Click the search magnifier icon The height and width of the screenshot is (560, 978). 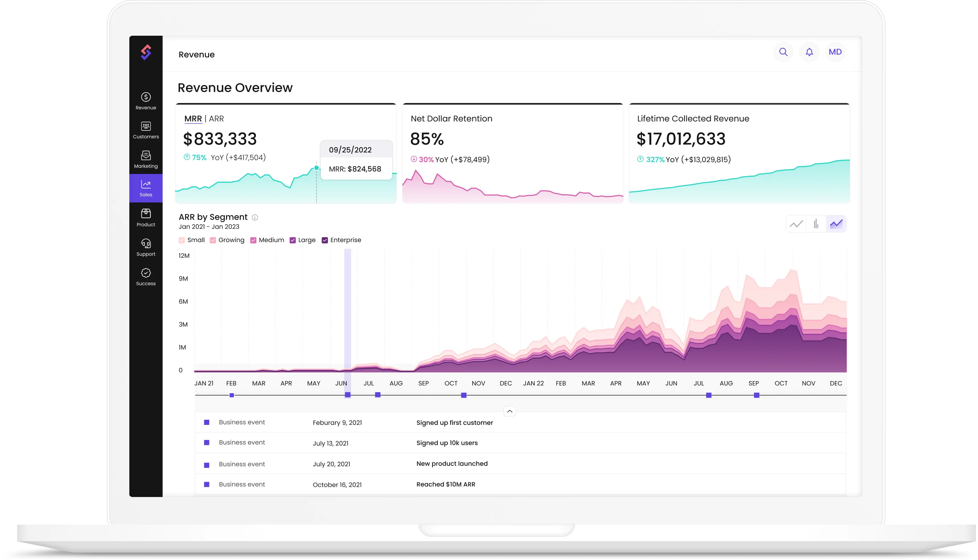pyautogui.click(x=783, y=52)
